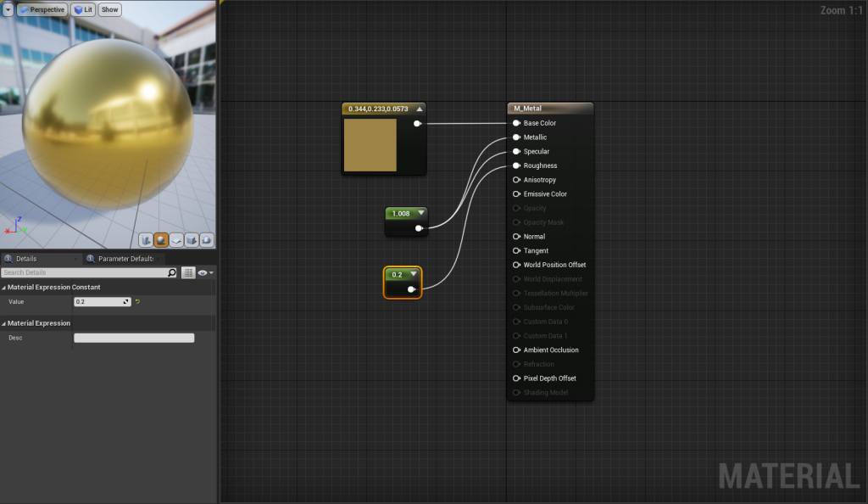
Task: Open the viewport options dropdown arrow
Action: [8, 9]
